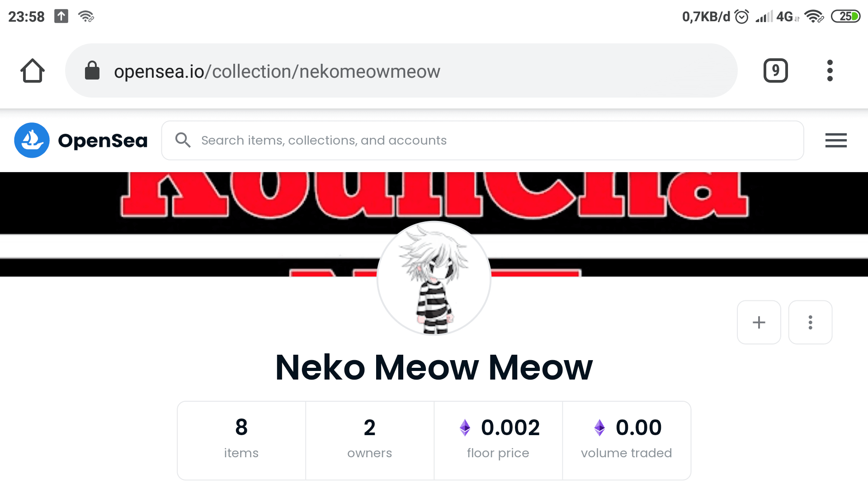Open the OpenSea boat logo icon
Viewport: 868px width, 488px height.
coord(32,140)
